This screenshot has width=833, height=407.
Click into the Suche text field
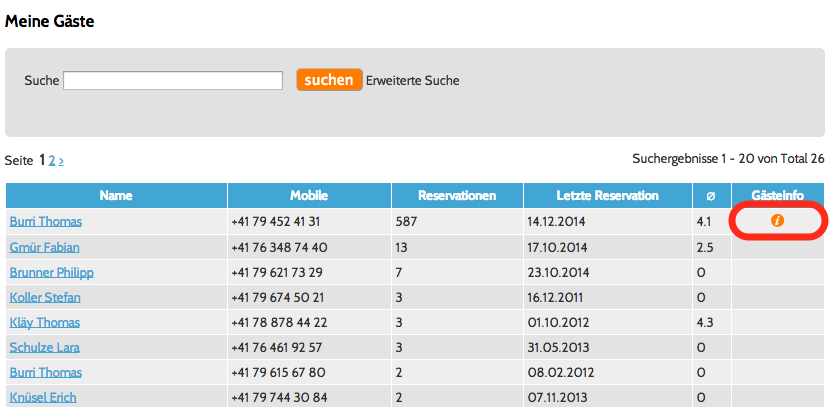172,81
